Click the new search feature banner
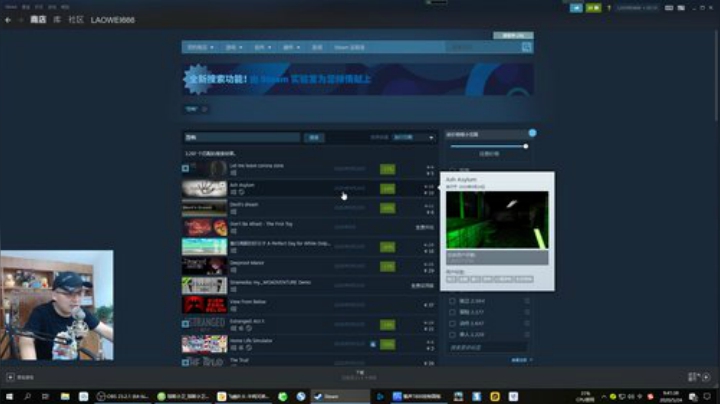 point(358,79)
